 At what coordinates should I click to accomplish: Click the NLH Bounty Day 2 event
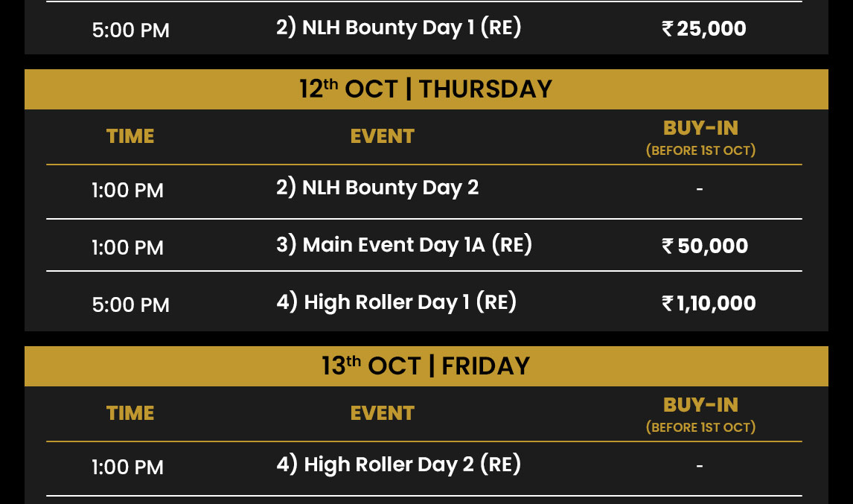pos(377,188)
